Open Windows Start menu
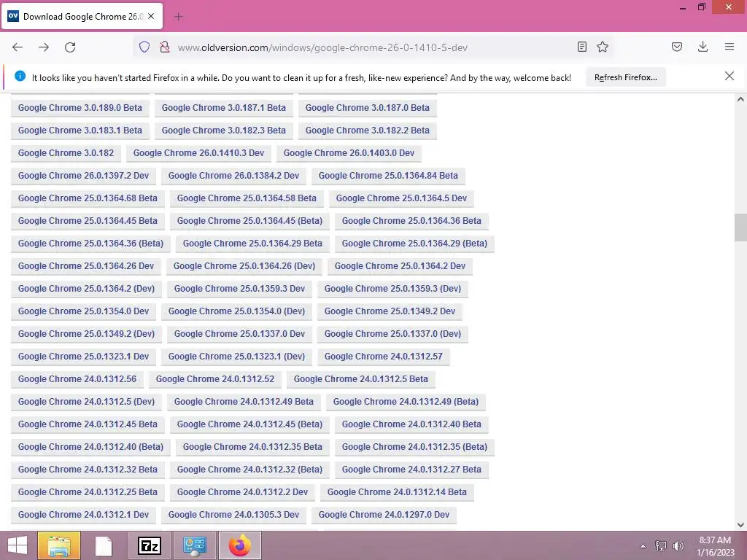Viewport: 747px width, 560px height. tap(18, 545)
